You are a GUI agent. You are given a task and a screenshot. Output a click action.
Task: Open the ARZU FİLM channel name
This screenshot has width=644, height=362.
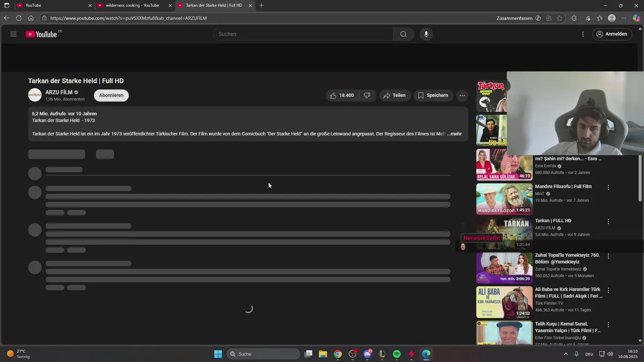pyautogui.click(x=59, y=93)
